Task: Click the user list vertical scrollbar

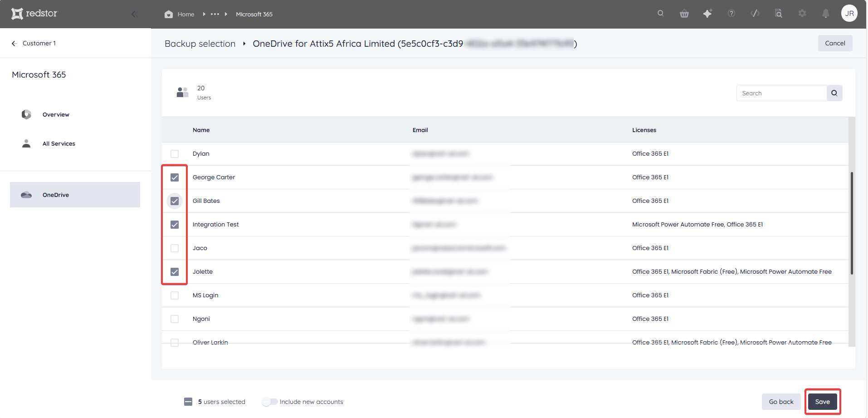Action: (852, 223)
